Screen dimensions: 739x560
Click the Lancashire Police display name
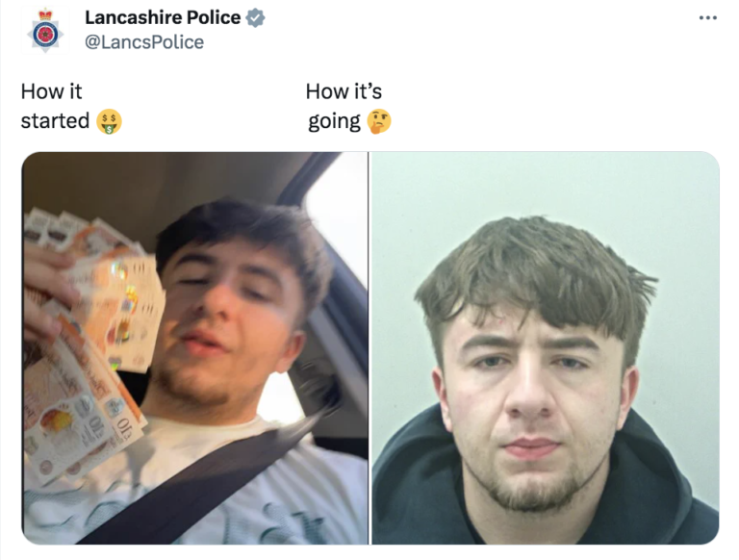[x=163, y=17]
